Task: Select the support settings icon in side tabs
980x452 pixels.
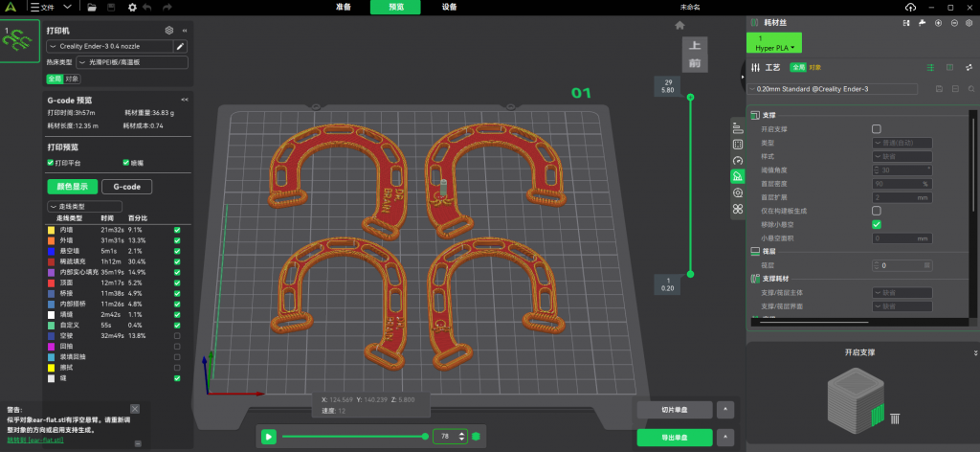Action: click(738, 176)
